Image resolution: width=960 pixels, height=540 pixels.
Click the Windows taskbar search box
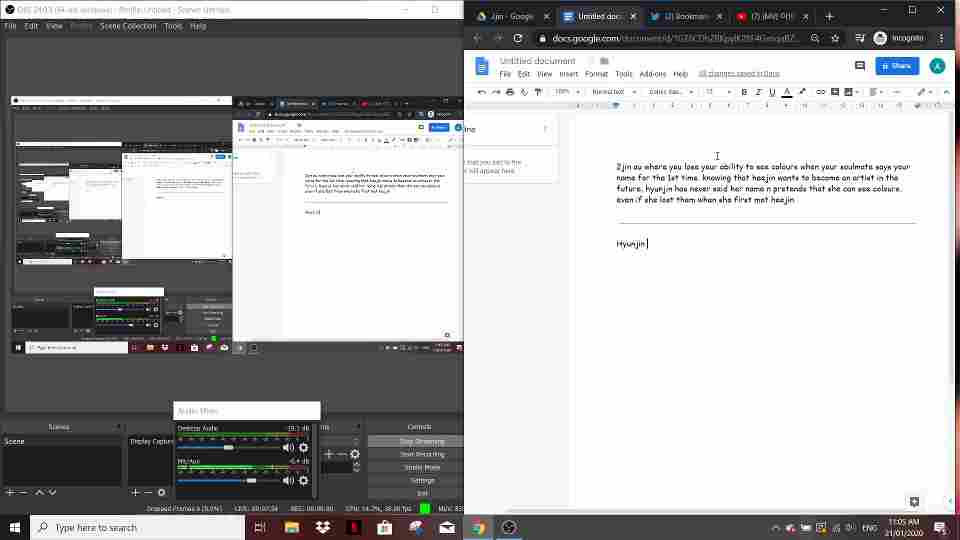(138, 527)
